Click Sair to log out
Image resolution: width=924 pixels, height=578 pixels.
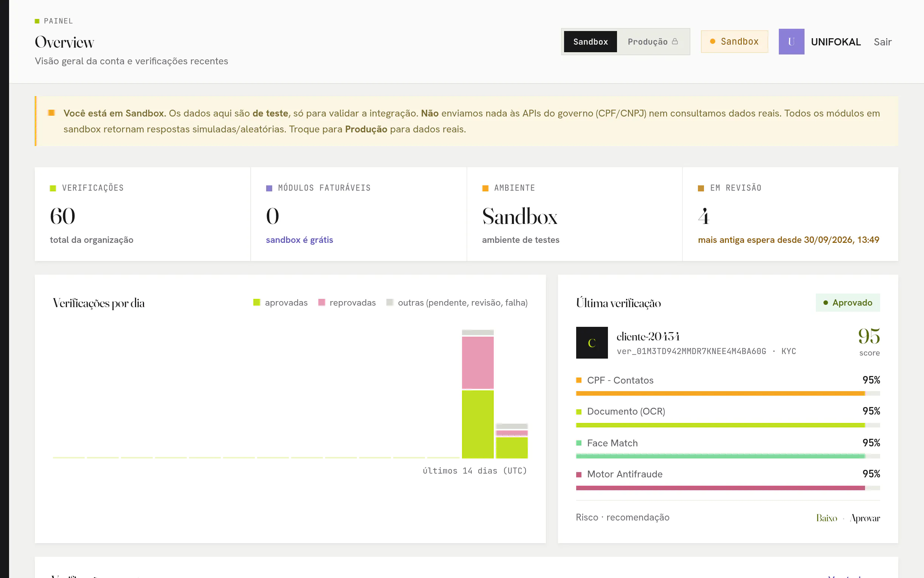click(x=882, y=42)
